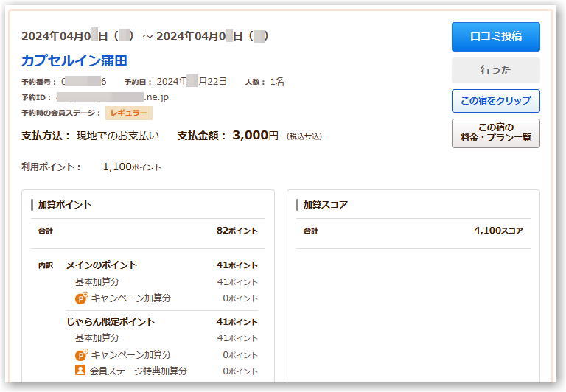Click the campaign icon under じゃらん限定ポイント
The width and height of the screenshot is (566, 392).
coord(81,354)
